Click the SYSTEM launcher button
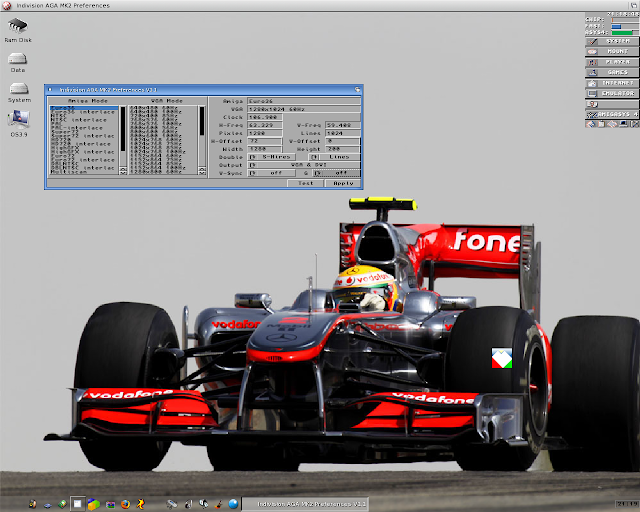Viewport: 640px width, 512px height. point(612,41)
